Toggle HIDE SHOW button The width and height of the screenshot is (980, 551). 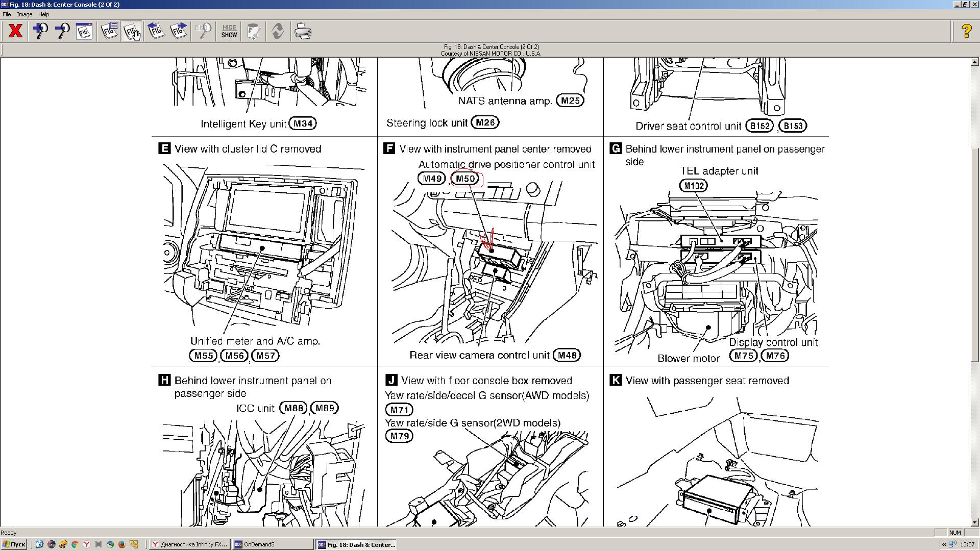pyautogui.click(x=229, y=31)
